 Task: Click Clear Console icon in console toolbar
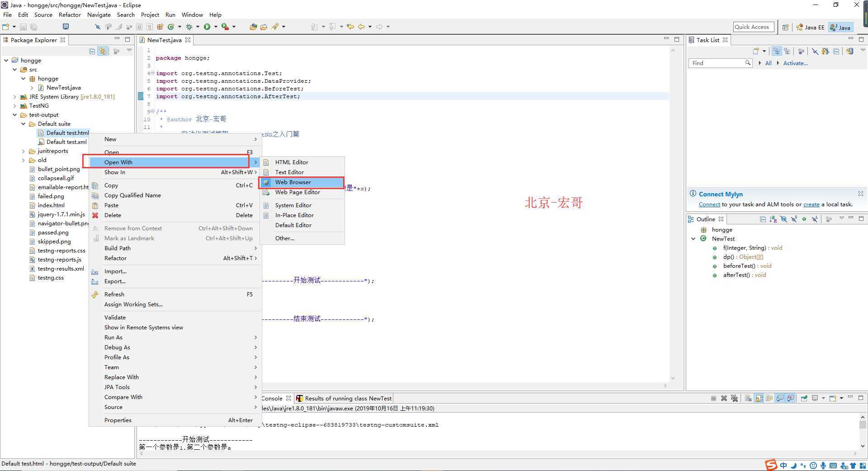[748, 398]
